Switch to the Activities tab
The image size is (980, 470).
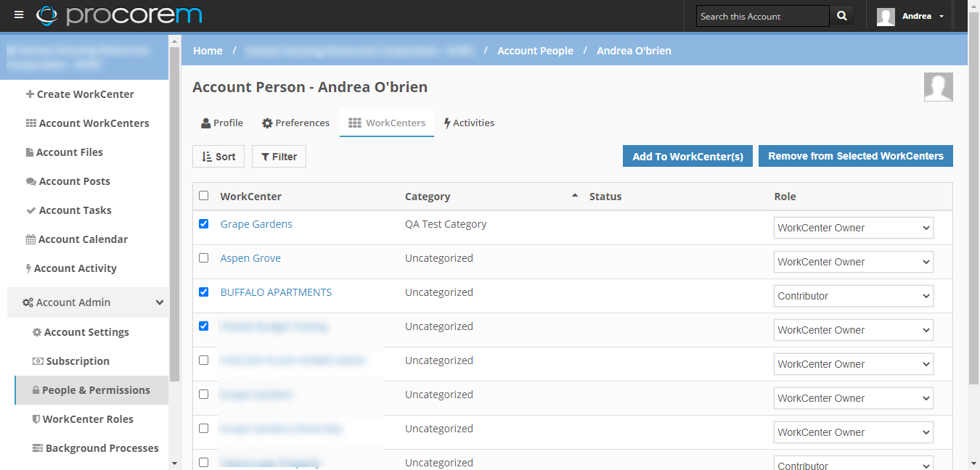(469, 123)
